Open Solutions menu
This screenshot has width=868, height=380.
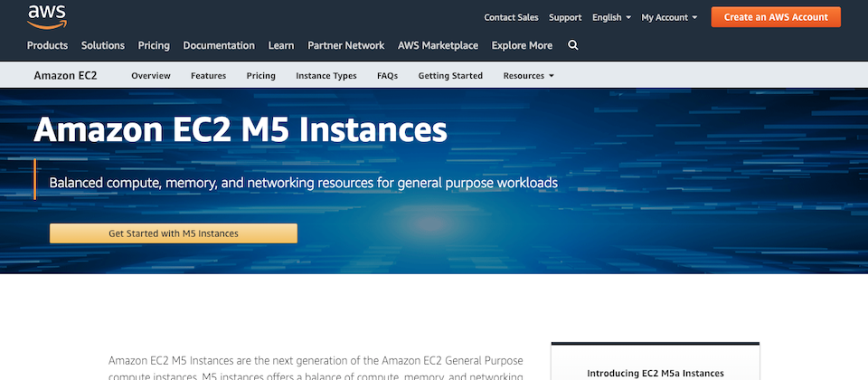[x=103, y=45]
